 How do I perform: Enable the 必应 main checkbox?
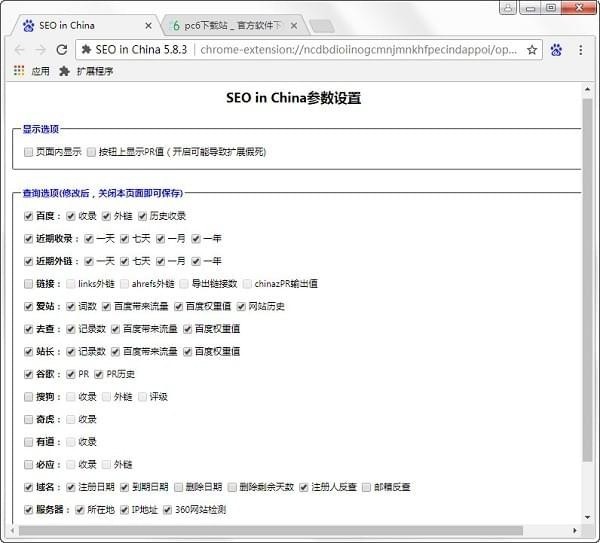tap(28, 465)
